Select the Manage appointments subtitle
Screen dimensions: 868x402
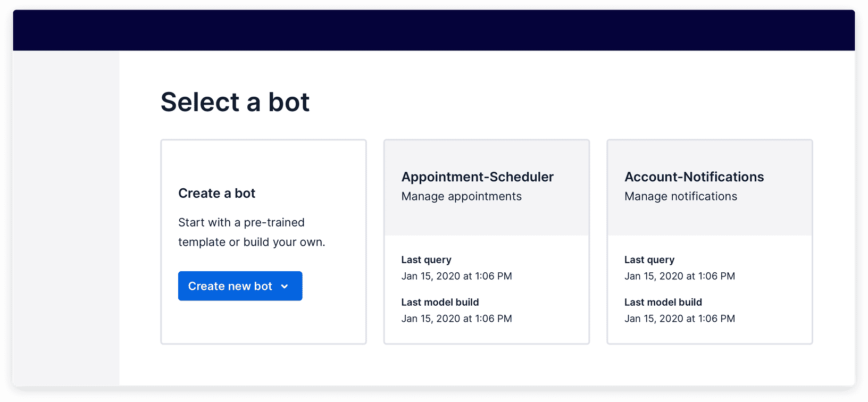[461, 197]
